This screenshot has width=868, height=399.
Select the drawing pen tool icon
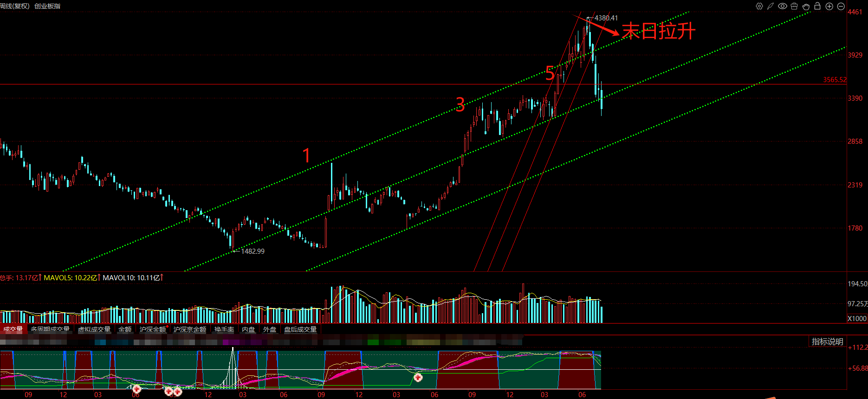pyautogui.click(x=771, y=6)
